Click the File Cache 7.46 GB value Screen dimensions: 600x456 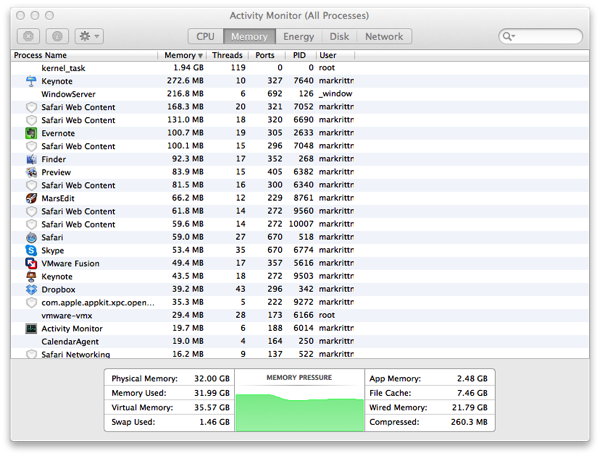coord(472,393)
